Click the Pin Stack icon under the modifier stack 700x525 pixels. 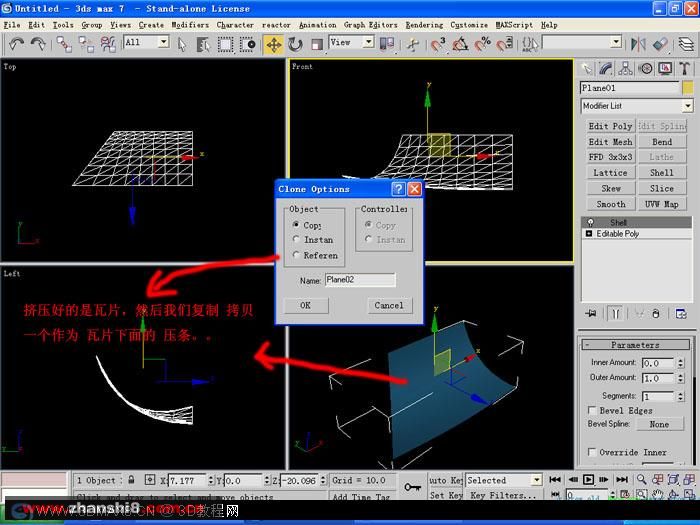(x=591, y=313)
